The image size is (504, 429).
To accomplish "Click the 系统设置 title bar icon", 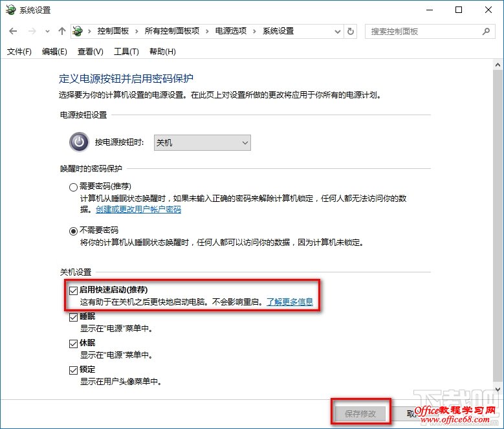I will (x=10, y=10).
